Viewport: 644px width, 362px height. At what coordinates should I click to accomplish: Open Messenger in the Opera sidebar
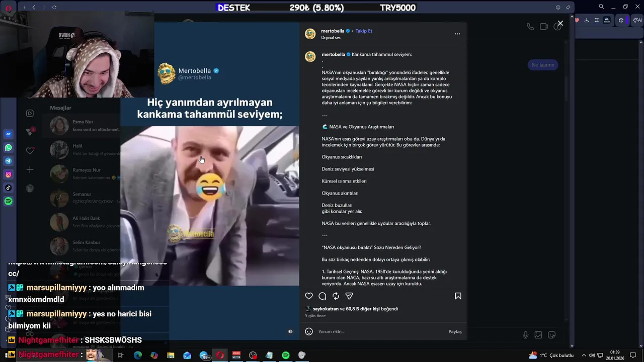(x=9, y=134)
